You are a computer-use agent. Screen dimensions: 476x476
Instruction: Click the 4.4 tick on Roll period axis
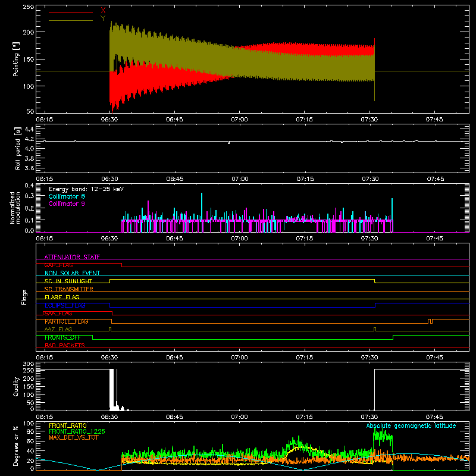click(29, 129)
